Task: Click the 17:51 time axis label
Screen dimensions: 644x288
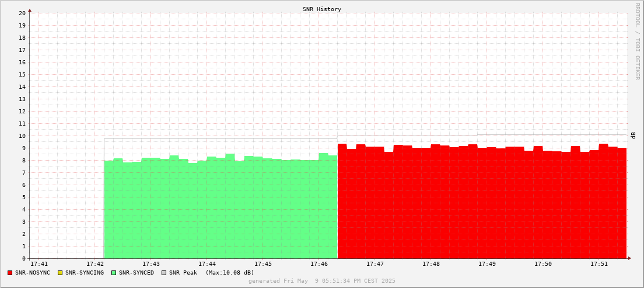Action: click(x=599, y=263)
